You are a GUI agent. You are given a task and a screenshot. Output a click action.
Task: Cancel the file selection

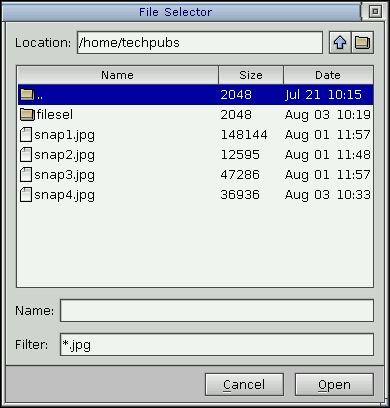[x=244, y=384]
